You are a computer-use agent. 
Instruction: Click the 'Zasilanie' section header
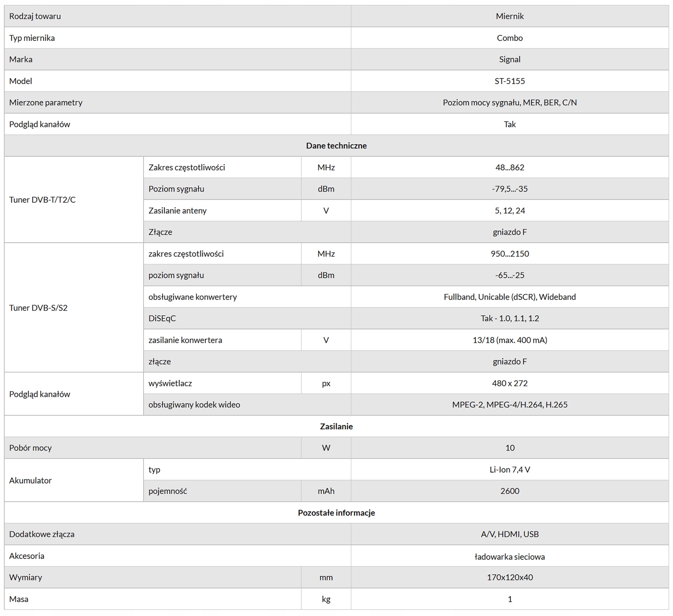point(336,426)
